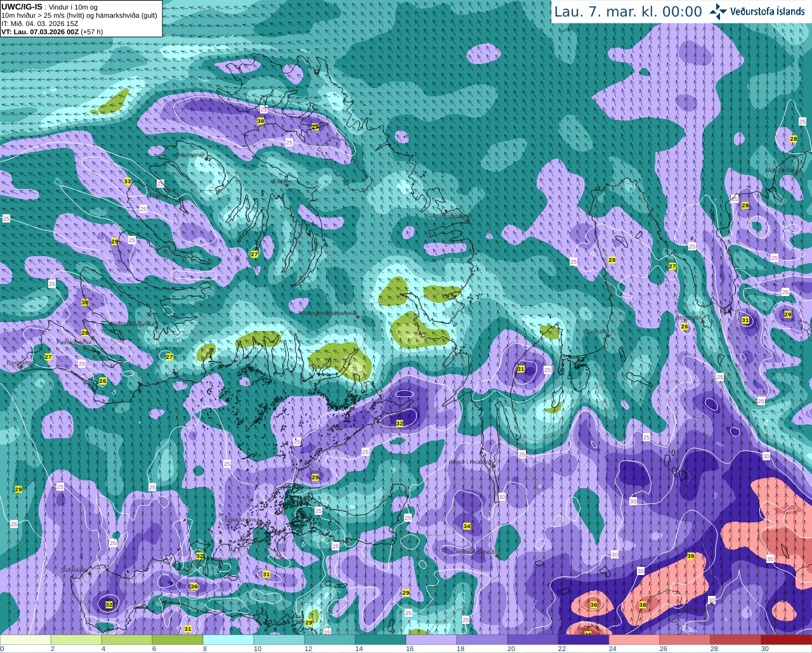812x653 pixels.
Task: Click the yellow 39 gust marker in the pink area
Action: [691, 556]
